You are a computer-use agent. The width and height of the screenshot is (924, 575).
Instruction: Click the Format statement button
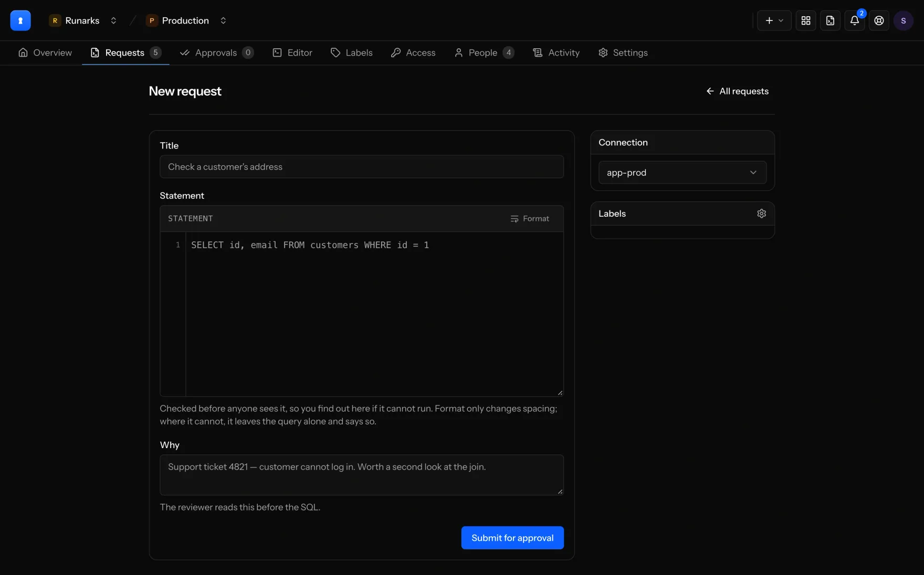pos(530,219)
